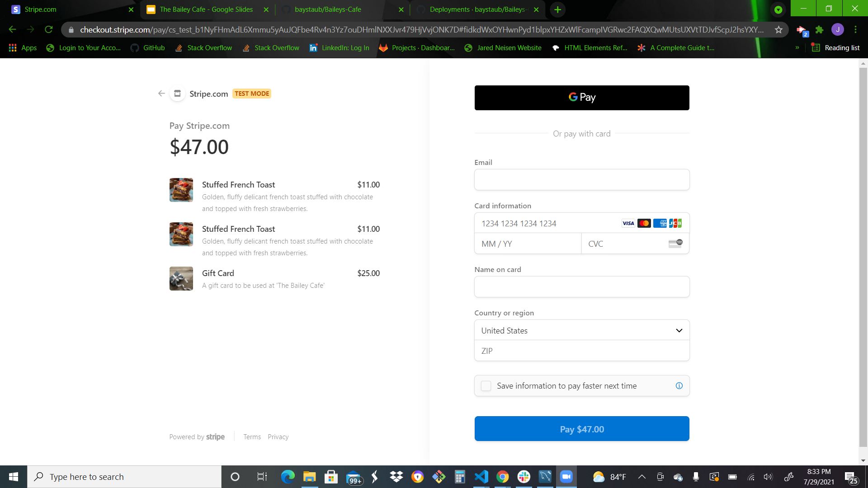
Task: Click the blue Pay $47.00 button
Action: coord(581,429)
